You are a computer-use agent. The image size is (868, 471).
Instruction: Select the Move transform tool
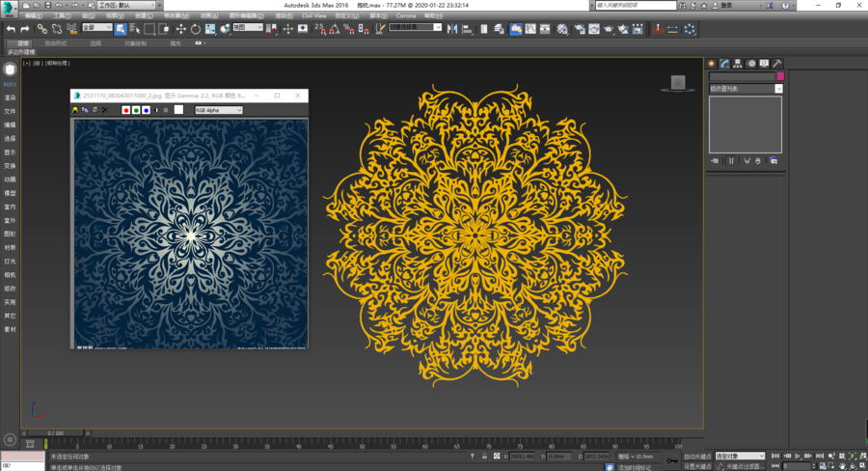[181, 29]
